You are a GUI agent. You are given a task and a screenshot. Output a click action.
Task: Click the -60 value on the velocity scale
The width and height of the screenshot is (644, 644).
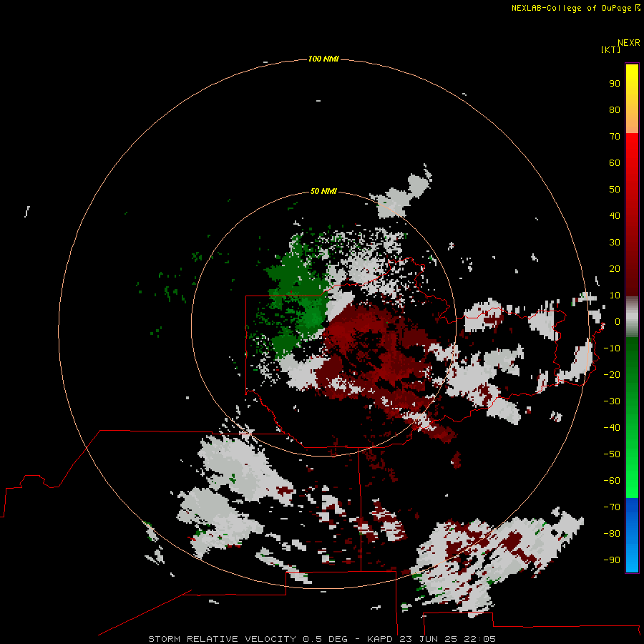click(612, 481)
